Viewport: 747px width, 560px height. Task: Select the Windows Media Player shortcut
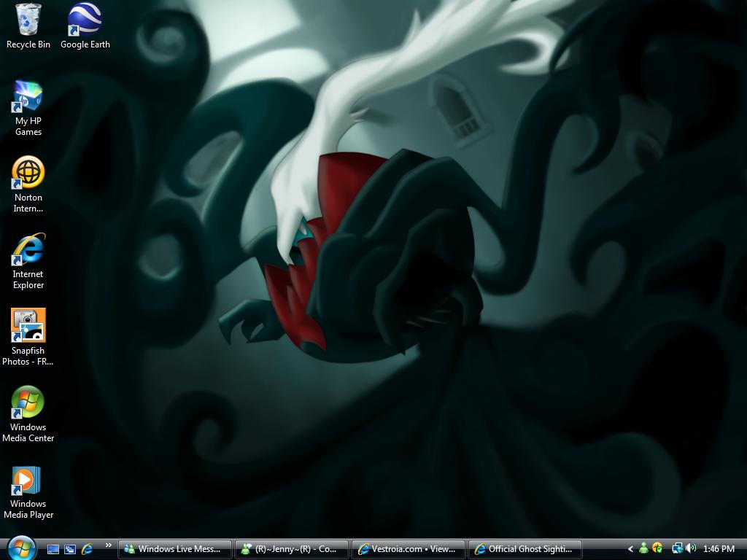[28, 492]
